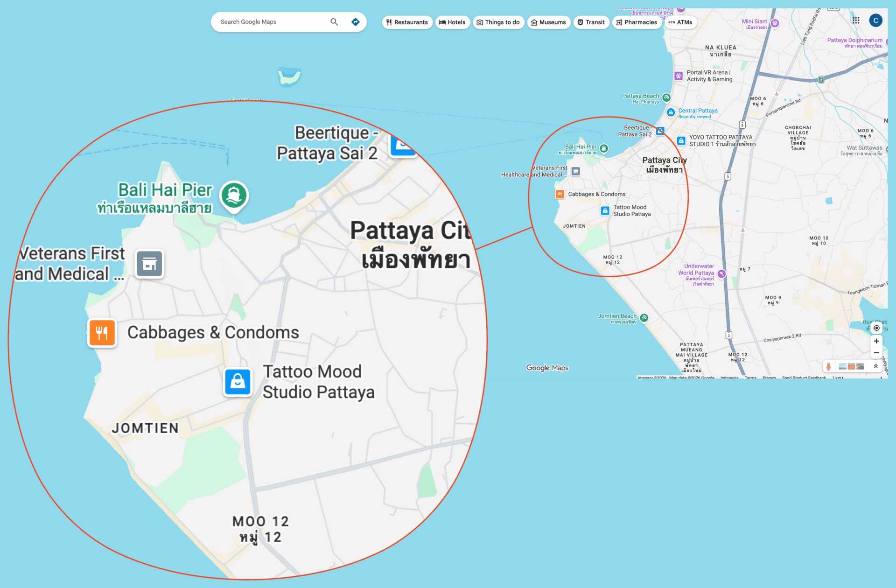896x588 pixels.
Task: Select the Things to do chip
Action: (x=498, y=22)
